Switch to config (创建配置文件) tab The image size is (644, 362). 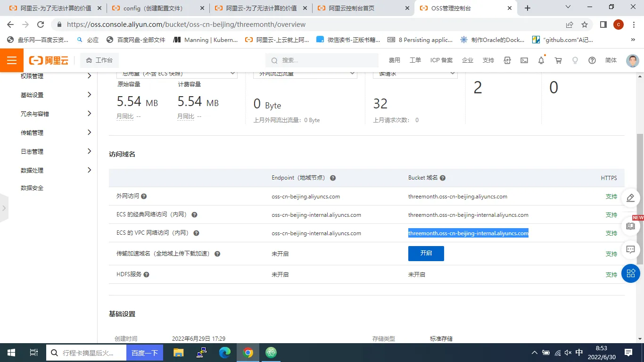(x=157, y=8)
